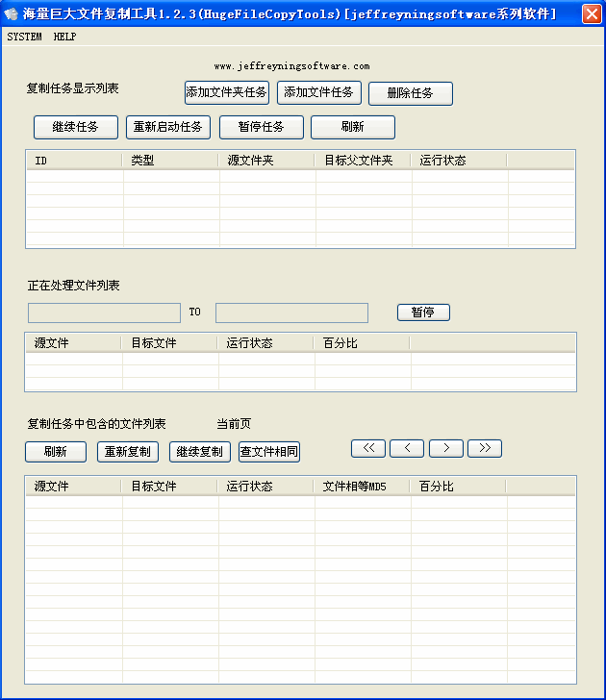Pause tasks with 暂停任务 button
The height and width of the screenshot is (700, 606).
coord(262,127)
